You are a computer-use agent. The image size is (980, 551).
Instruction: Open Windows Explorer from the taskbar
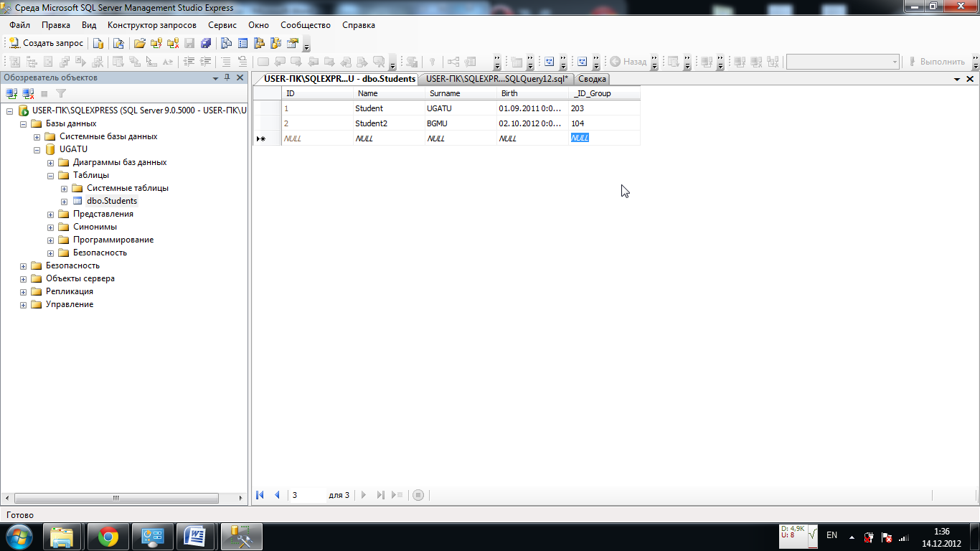pos(62,536)
